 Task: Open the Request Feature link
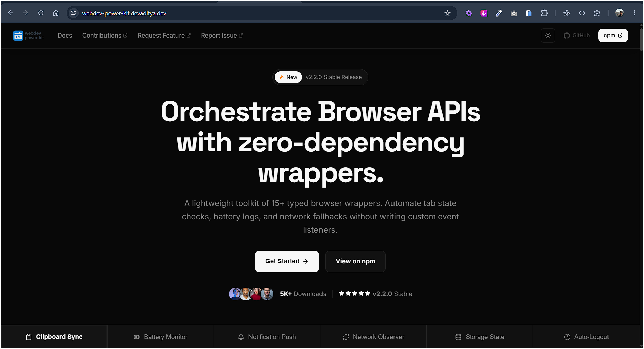(x=164, y=36)
